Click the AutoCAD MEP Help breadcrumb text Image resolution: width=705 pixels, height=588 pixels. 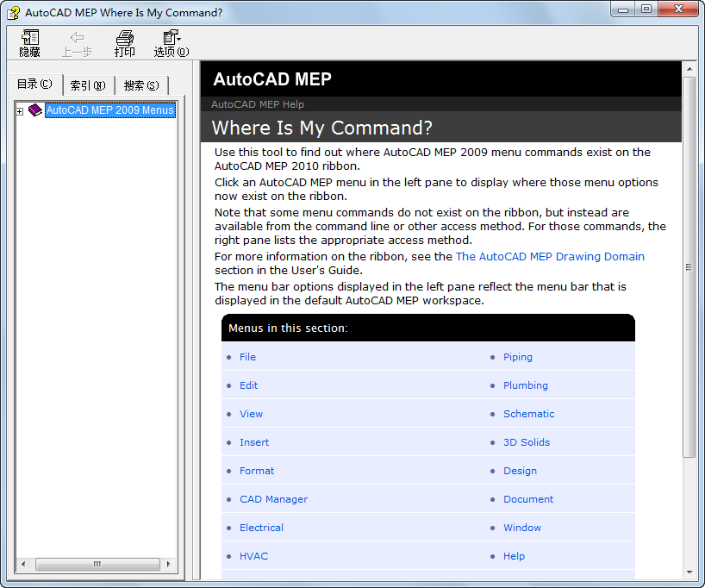258,104
